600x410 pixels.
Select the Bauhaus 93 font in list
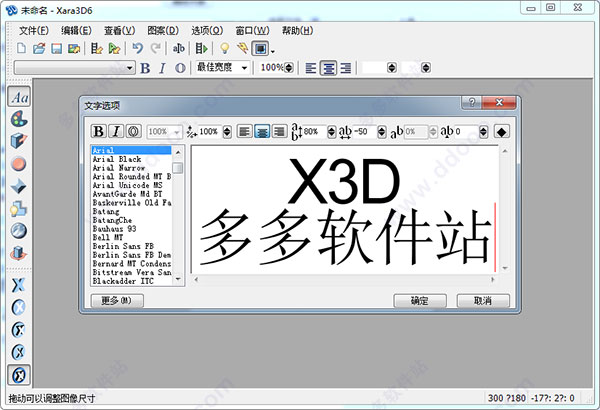(131, 229)
